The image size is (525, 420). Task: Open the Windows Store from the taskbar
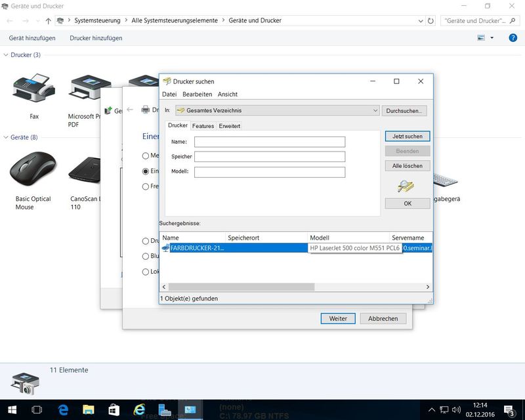click(114, 410)
